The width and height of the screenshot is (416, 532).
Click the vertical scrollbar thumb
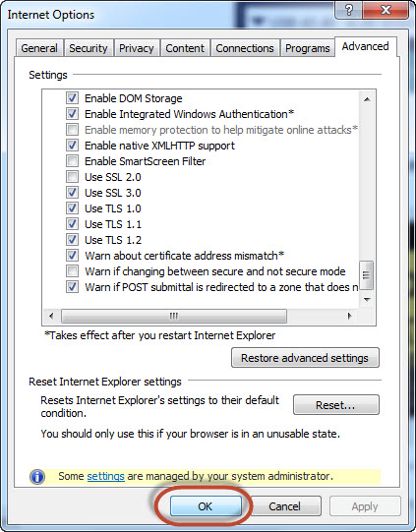point(367,275)
